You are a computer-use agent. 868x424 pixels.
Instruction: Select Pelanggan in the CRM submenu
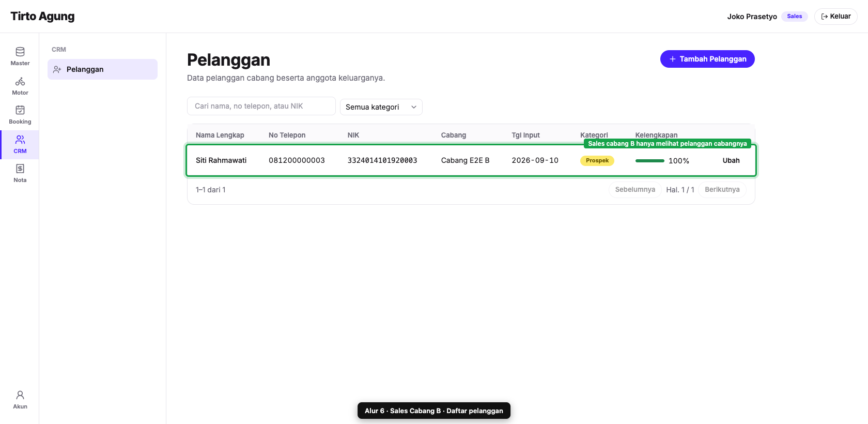(102, 69)
